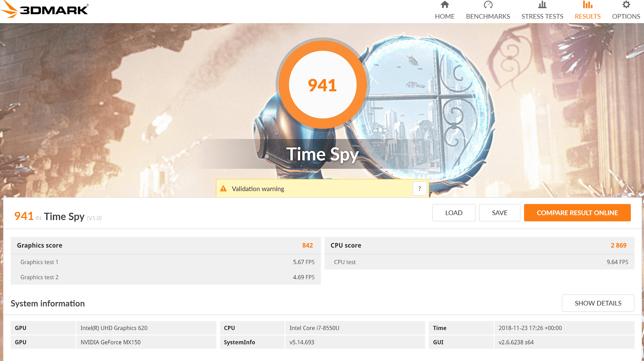Click the Results chart icon
This screenshot has height=361, width=644.
[x=587, y=5]
